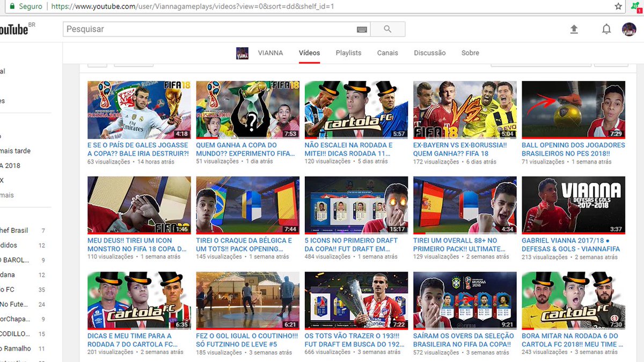
Task: Open the Sobre tab
Action: [470, 53]
